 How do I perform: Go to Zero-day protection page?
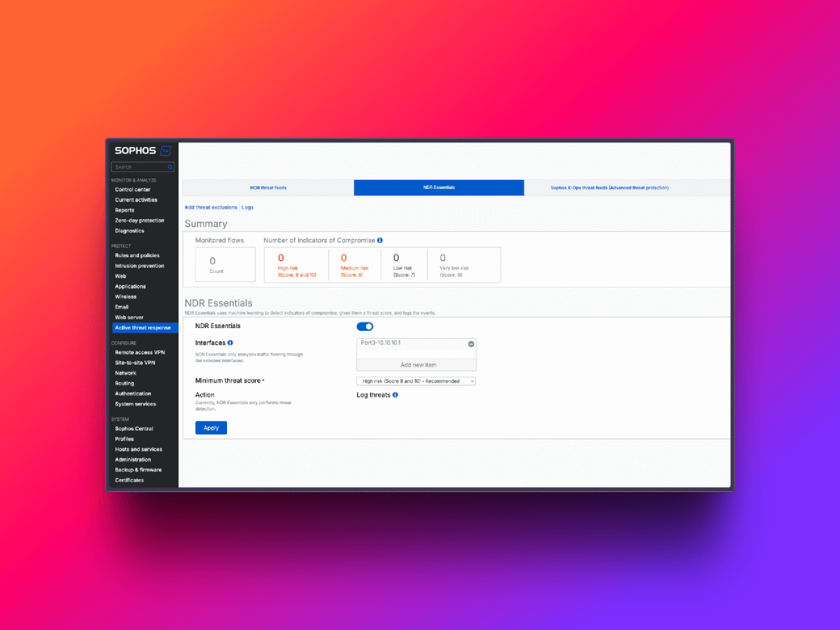click(x=139, y=220)
